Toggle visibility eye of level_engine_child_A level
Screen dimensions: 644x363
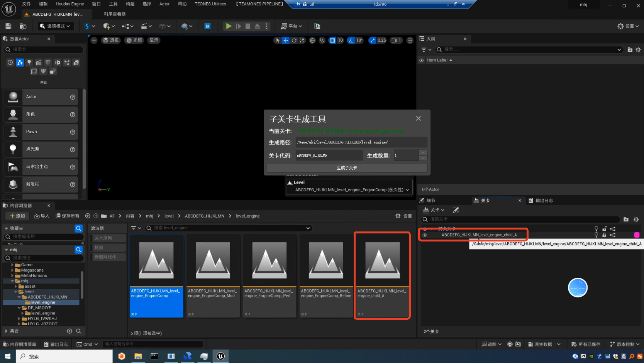click(425, 235)
